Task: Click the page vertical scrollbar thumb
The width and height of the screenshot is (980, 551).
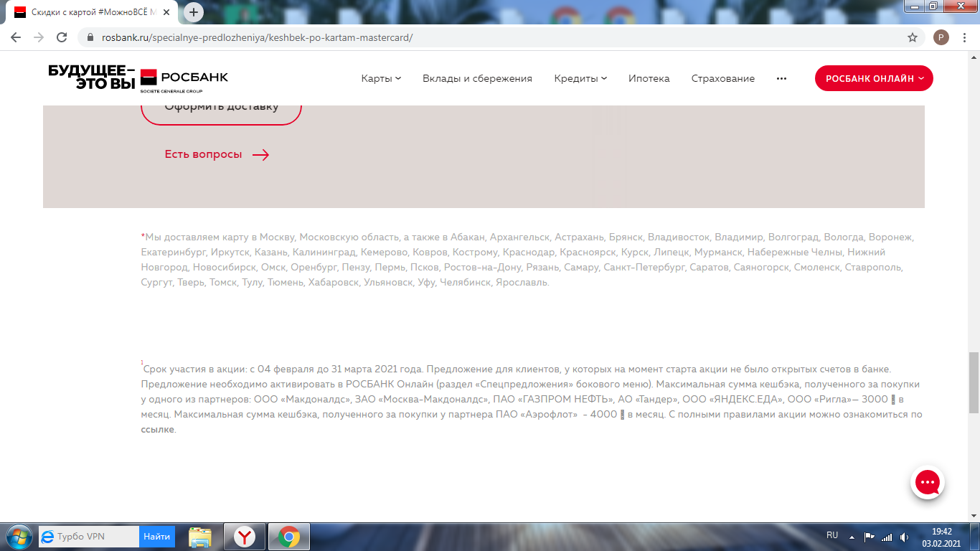Action: click(974, 382)
